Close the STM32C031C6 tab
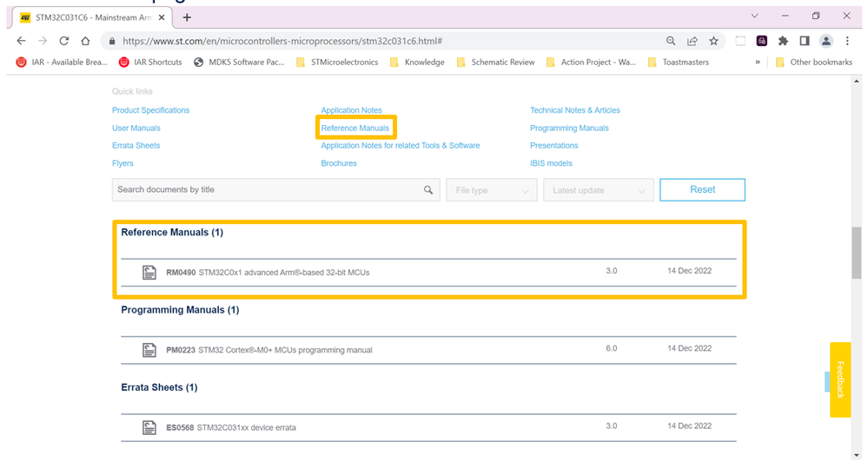Screen dimensions: 868x468 pos(162,17)
